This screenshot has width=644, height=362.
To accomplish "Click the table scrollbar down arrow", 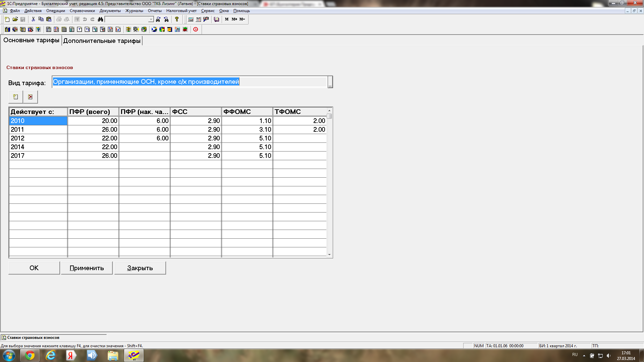I will coord(329,255).
